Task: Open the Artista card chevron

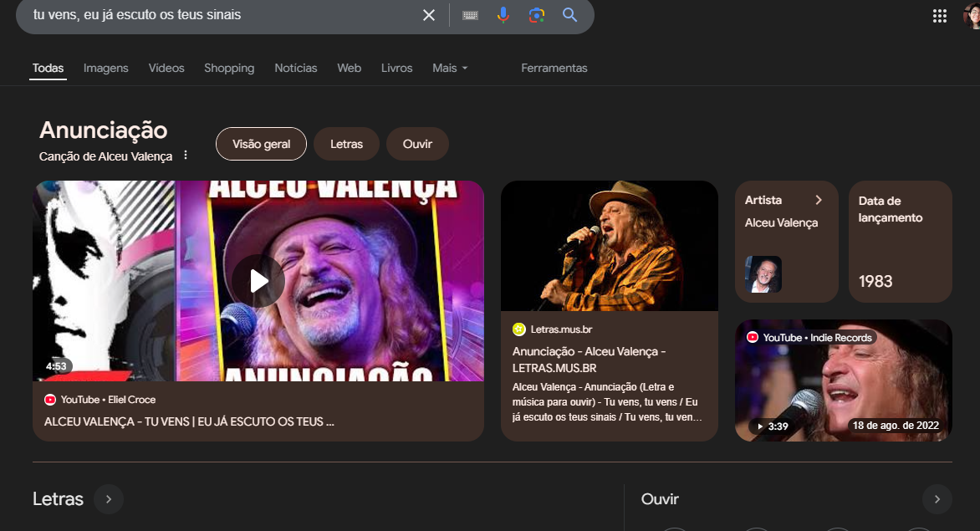Action: pos(818,200)
